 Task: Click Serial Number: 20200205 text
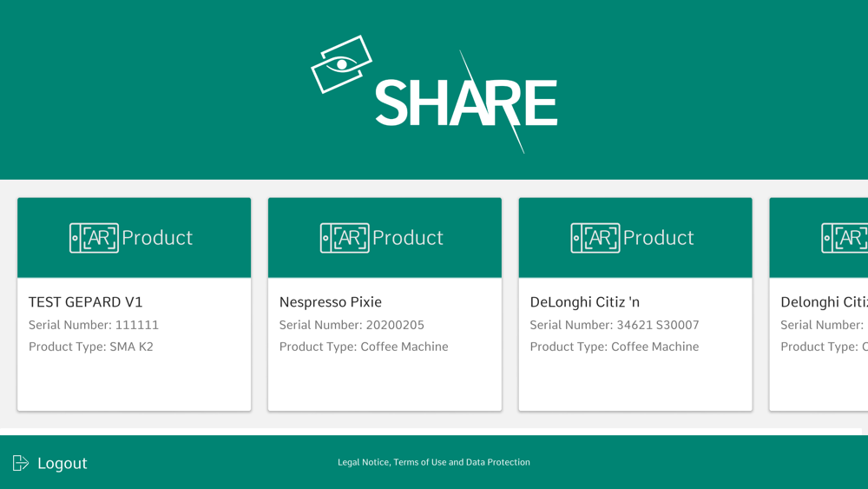coord(352,325)
